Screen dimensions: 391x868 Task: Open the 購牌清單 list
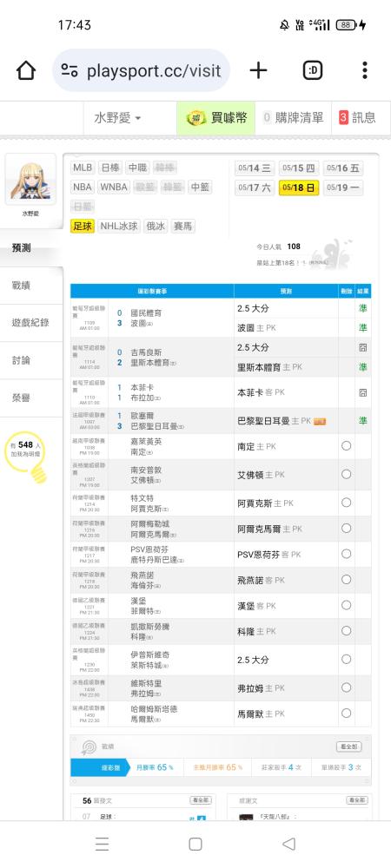293,118
